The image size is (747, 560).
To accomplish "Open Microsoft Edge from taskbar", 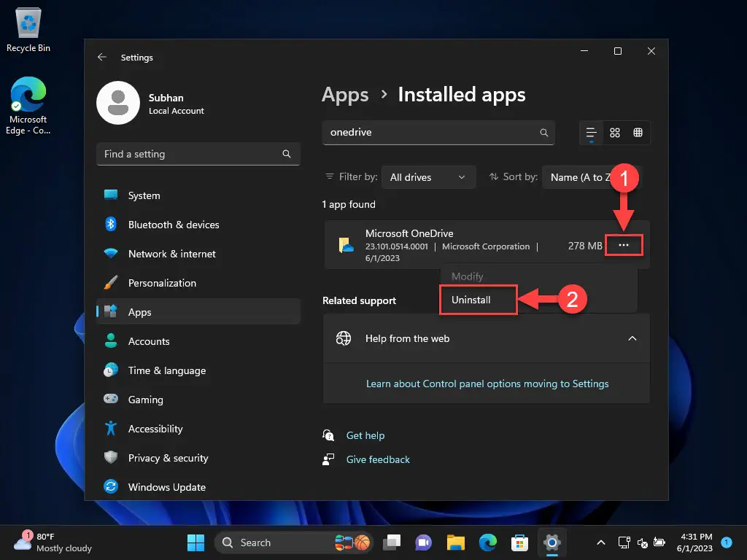I will [x=488, y=542].
